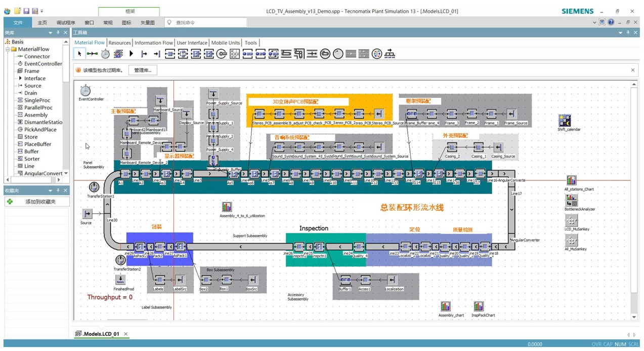
Task: Select the Cycle hierarchy toolbox icon
Action: (390, 54)
